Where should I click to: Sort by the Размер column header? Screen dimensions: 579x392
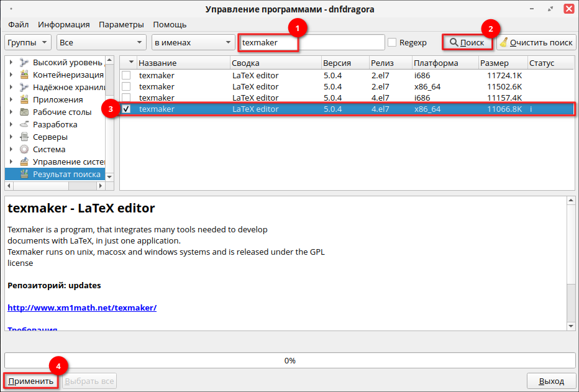[x=503, y=63]
